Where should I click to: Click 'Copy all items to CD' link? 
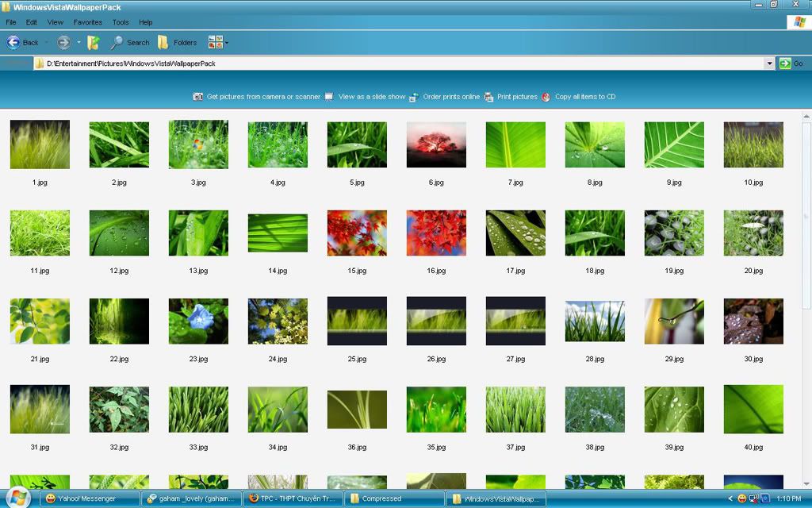[585, 97]
